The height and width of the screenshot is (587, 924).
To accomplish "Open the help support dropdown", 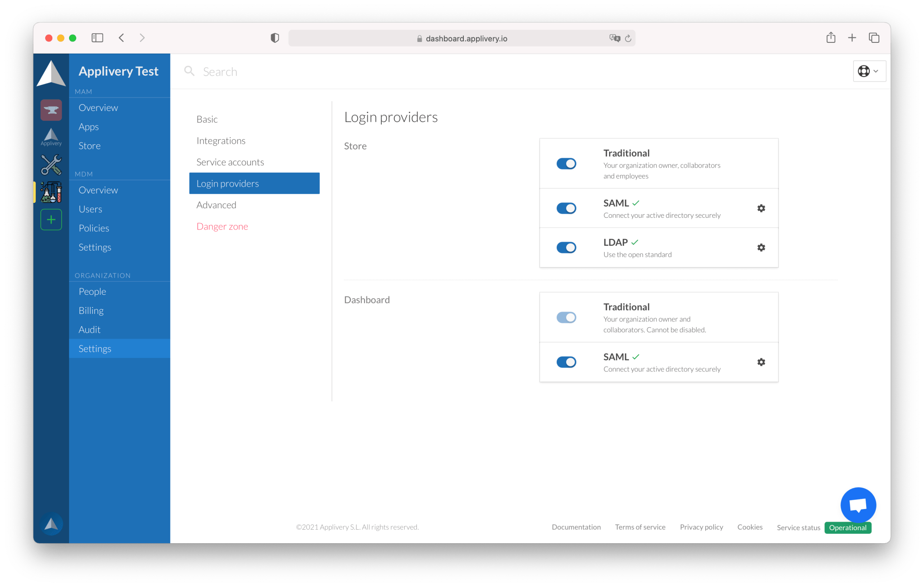I will pos(869,71).
